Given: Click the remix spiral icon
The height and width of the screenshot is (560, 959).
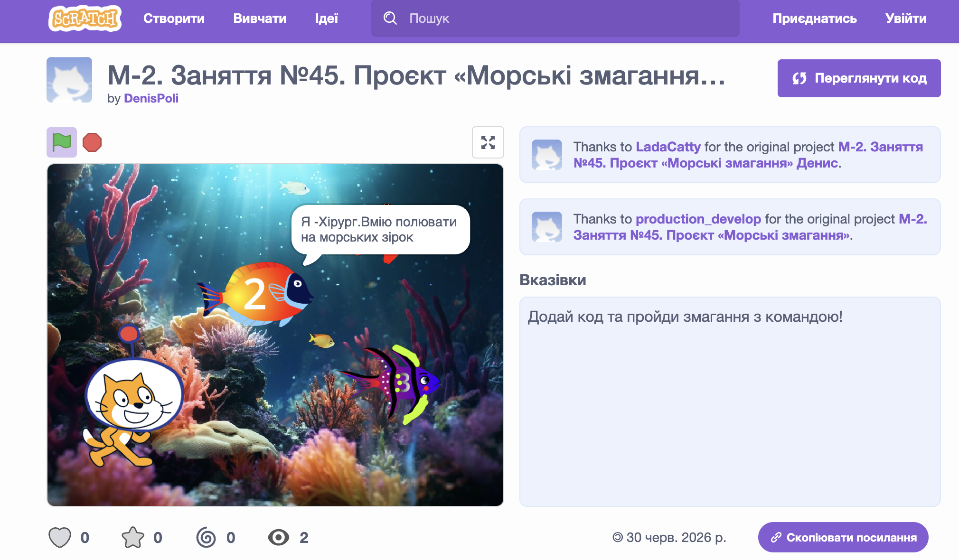Looking at the screenshot, I should pos(206,537).
